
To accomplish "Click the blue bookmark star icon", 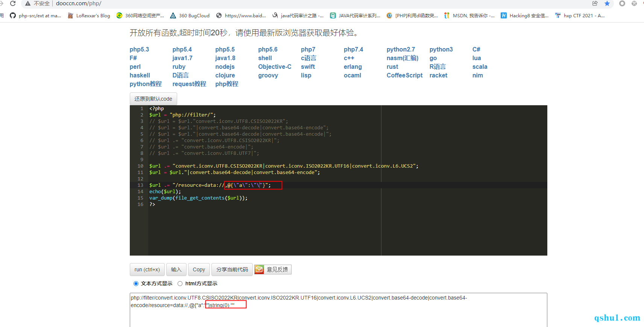I will (607, 3).
